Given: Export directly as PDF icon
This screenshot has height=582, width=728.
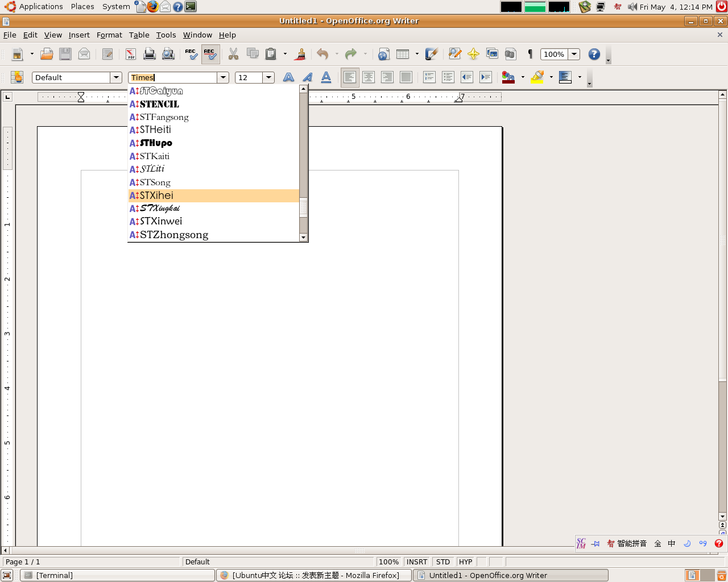Looking at the screenshot, I should 131,54.
